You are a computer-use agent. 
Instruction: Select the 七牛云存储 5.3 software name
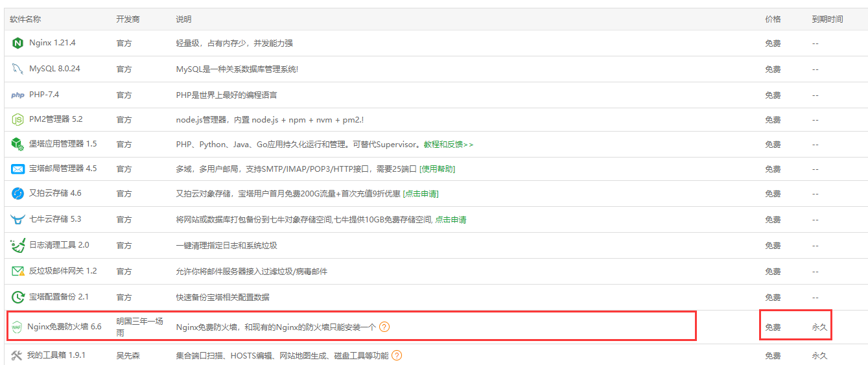coord(55,219)
